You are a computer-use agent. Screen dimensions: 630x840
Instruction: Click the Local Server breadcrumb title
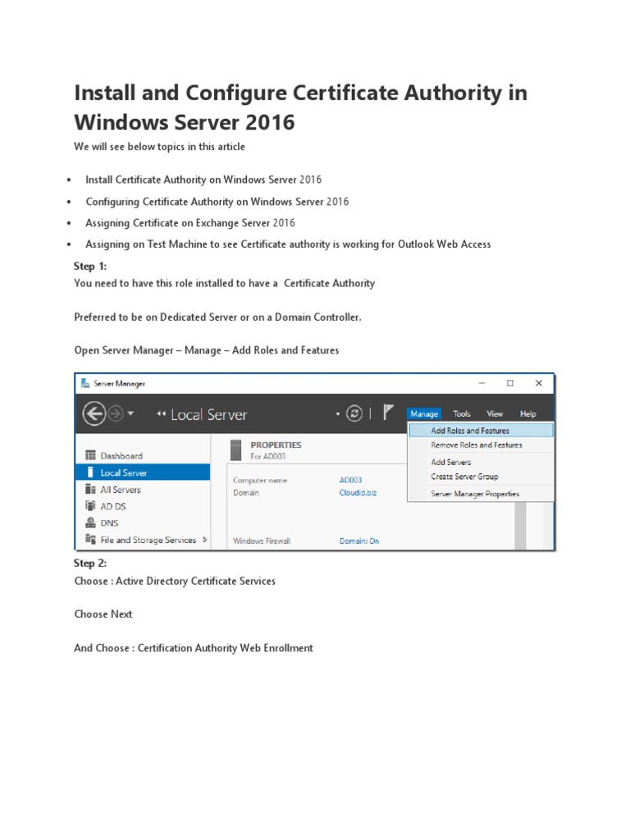(x=208, y=414)
